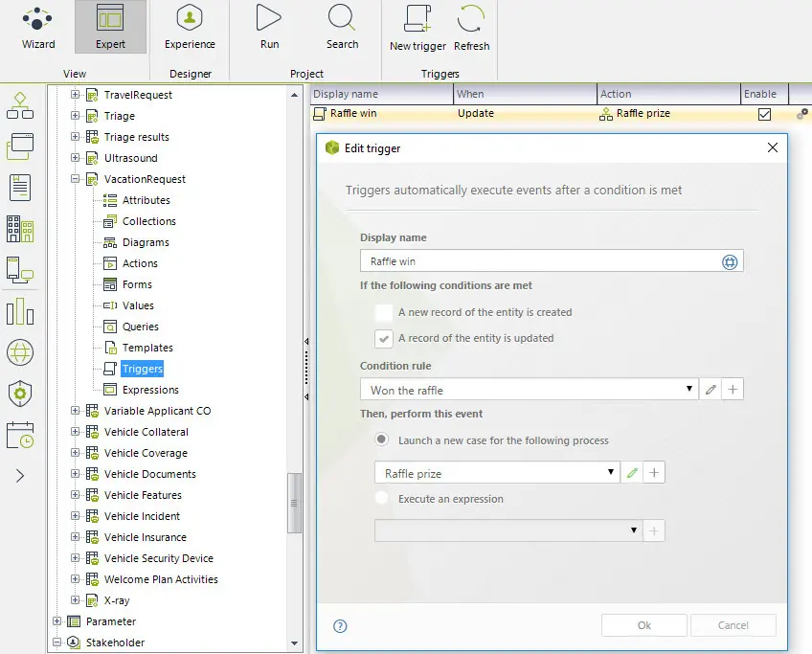Image resolution: width=812 pixels, height=654 pixels.
Task: Add a new process with plus icon
Action: [654, 473]
